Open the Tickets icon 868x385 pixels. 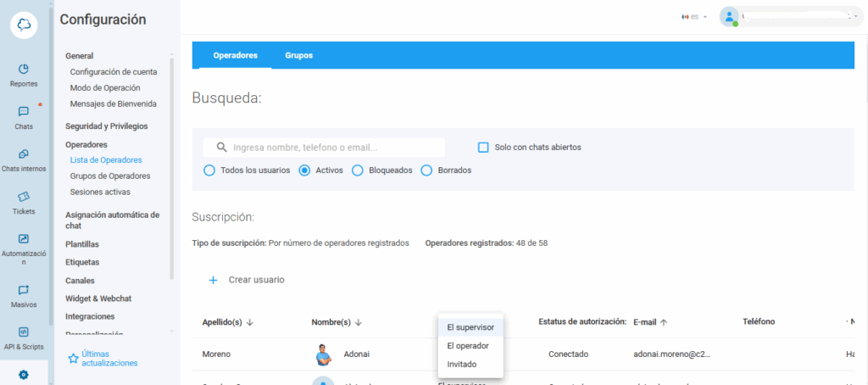pos(23,197)
